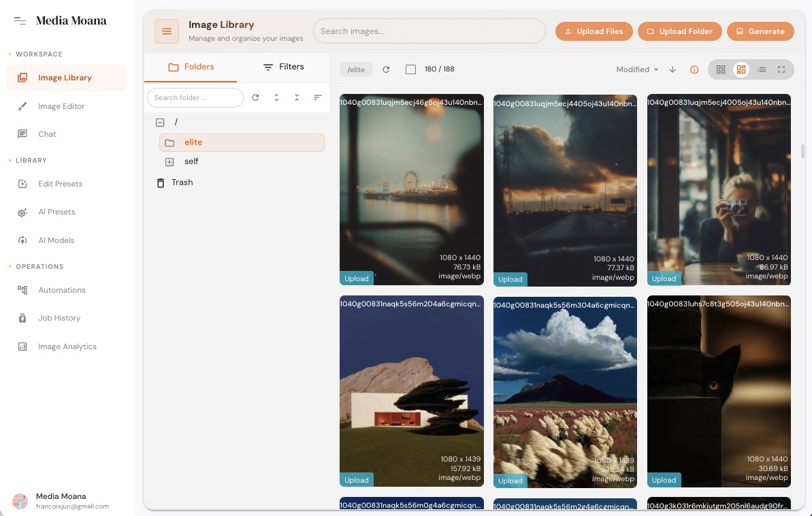Refresh the folder tree
This screenshot has width=812, height=516.
coord(255,97)
